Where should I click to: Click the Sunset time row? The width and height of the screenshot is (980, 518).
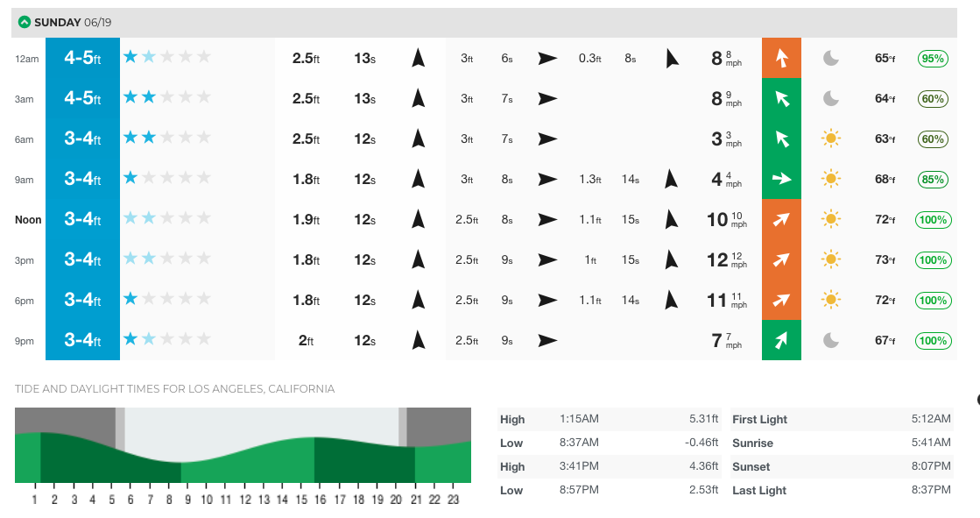[x=841, y=467]
